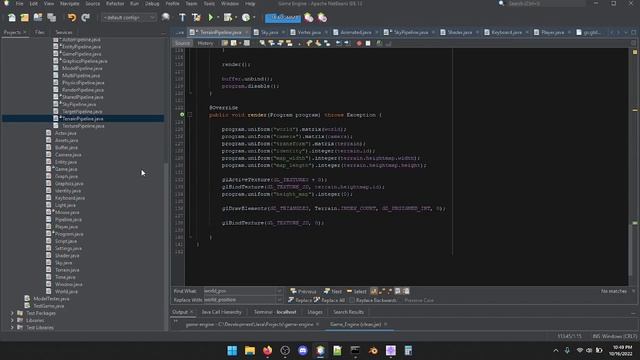Click the Replace With input field

(240, 300)
